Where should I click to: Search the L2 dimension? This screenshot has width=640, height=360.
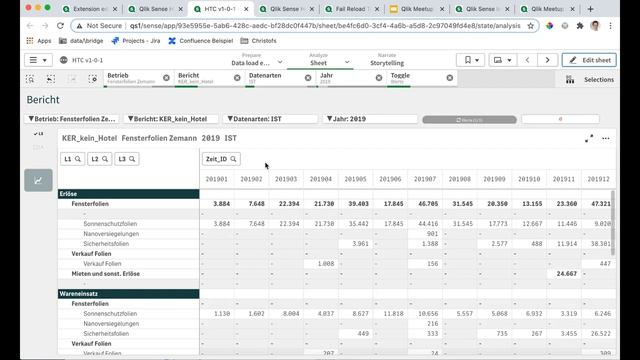click(100, 159)
